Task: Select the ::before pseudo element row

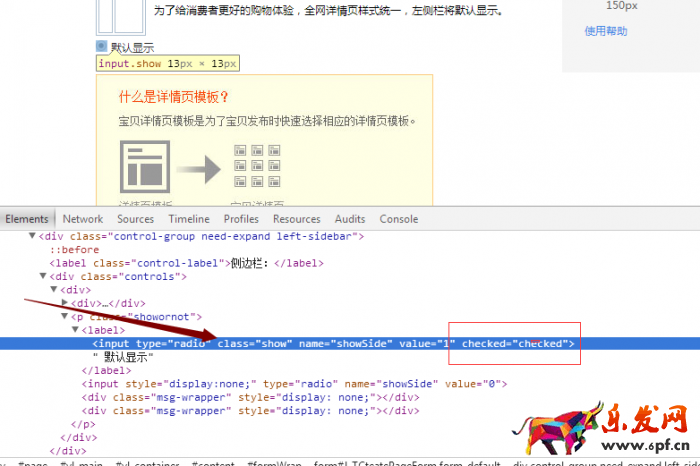Action: [75, 250]
